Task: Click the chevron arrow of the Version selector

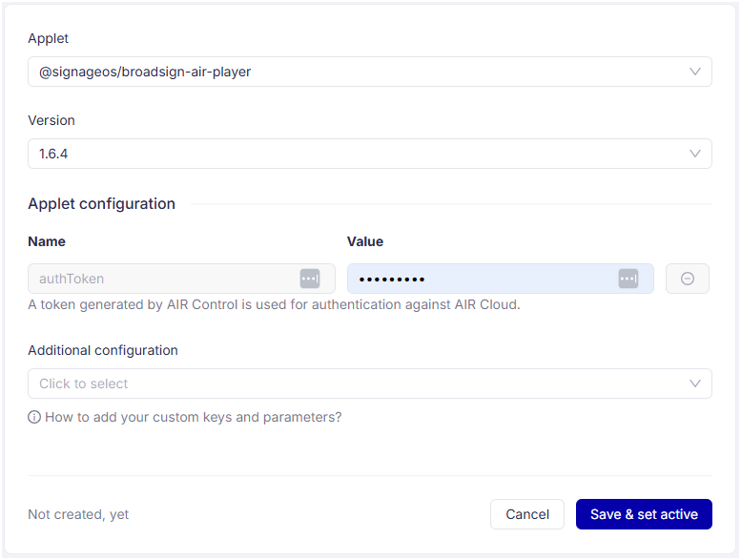Action: 695,154
